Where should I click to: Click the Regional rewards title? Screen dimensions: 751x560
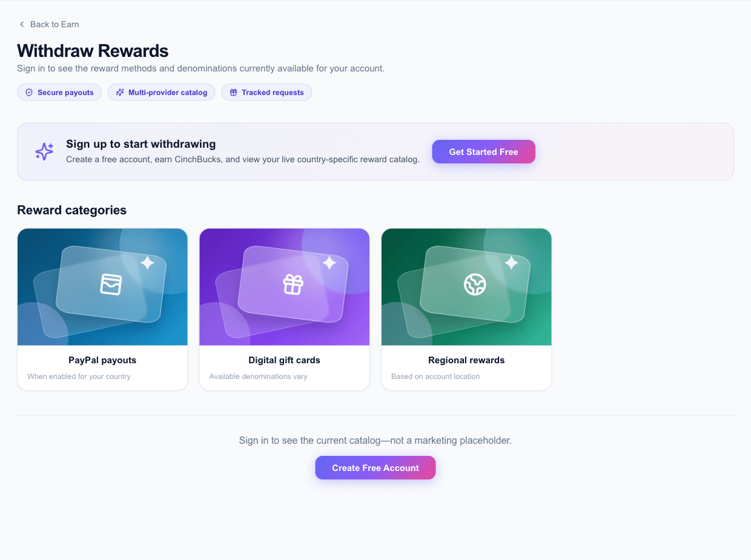[x=466, y=360]
